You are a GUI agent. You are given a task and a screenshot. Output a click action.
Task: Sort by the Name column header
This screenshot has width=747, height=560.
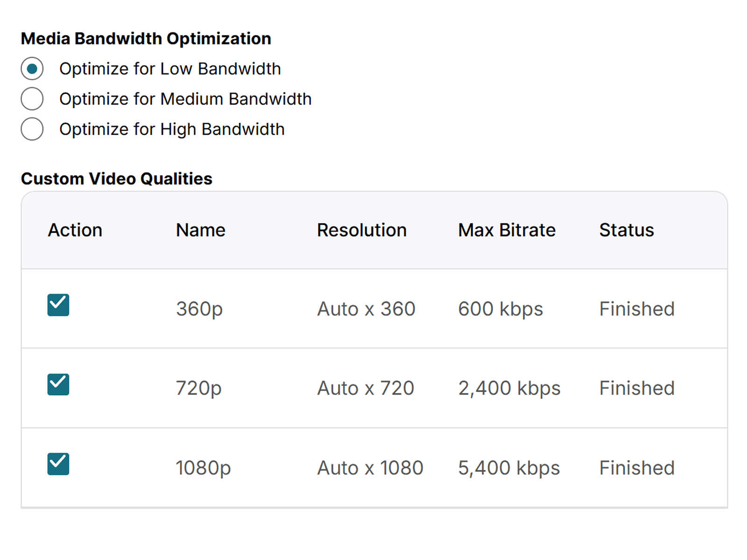coord(201,230)
